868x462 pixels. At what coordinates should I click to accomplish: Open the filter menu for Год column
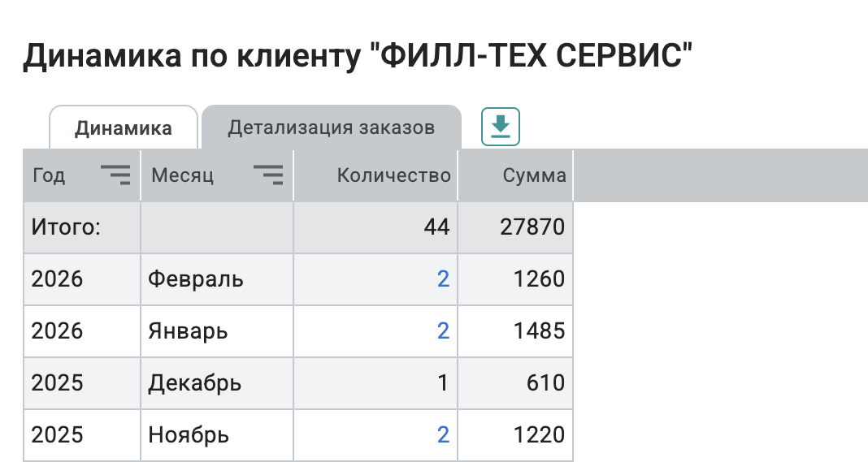(115, 175)
